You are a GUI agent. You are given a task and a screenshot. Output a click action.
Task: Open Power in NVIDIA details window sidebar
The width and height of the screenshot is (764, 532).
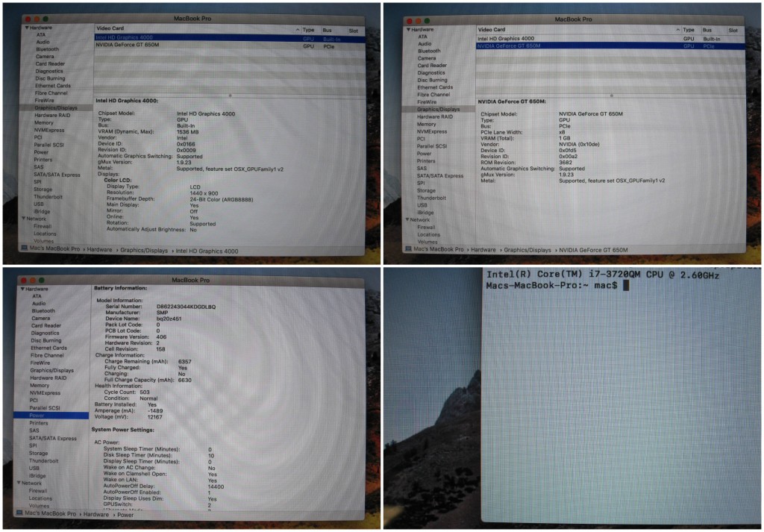point(424,154)
